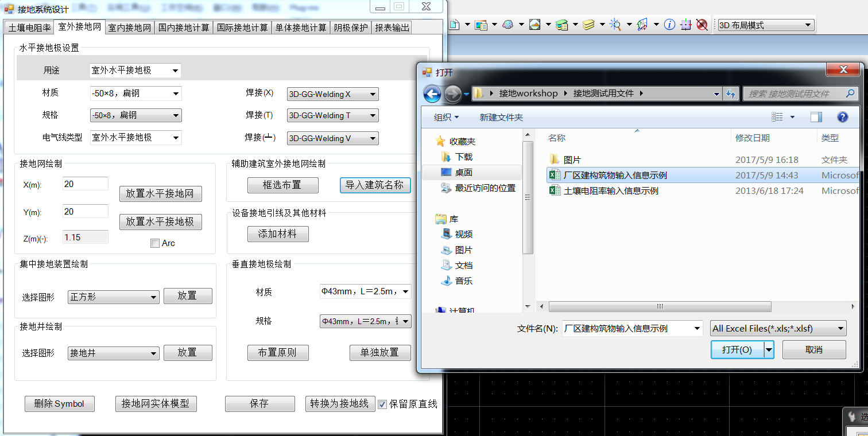Toggle the preview pane in file dialog
Screen dimensions: 868x436
coord(816,117)
